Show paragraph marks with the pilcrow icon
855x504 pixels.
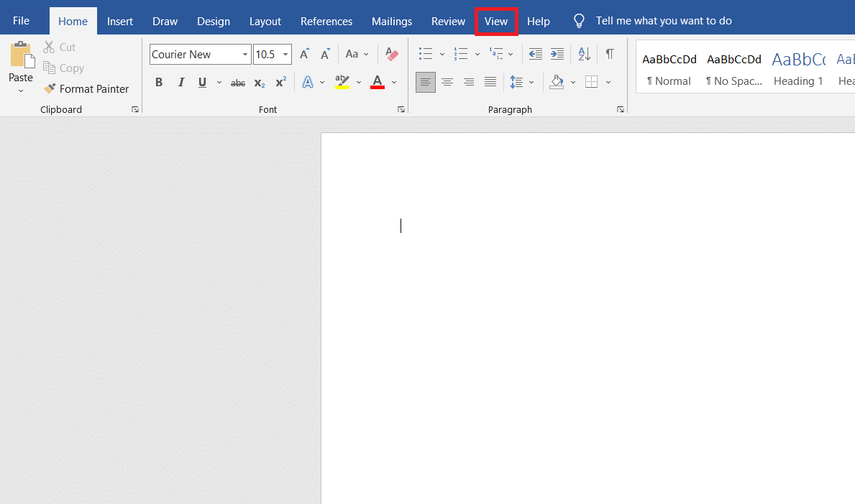[610, 54]
